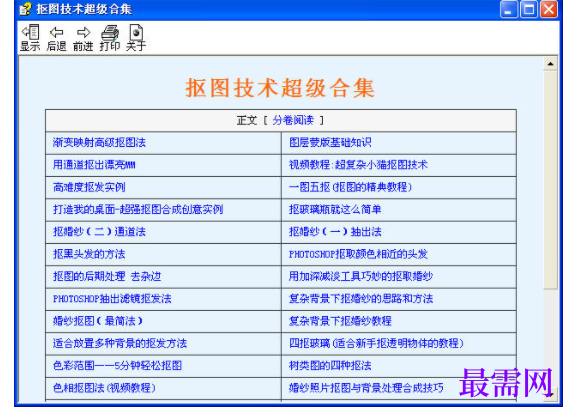Go back with the 后退 arrow icon

pos(56,38)
